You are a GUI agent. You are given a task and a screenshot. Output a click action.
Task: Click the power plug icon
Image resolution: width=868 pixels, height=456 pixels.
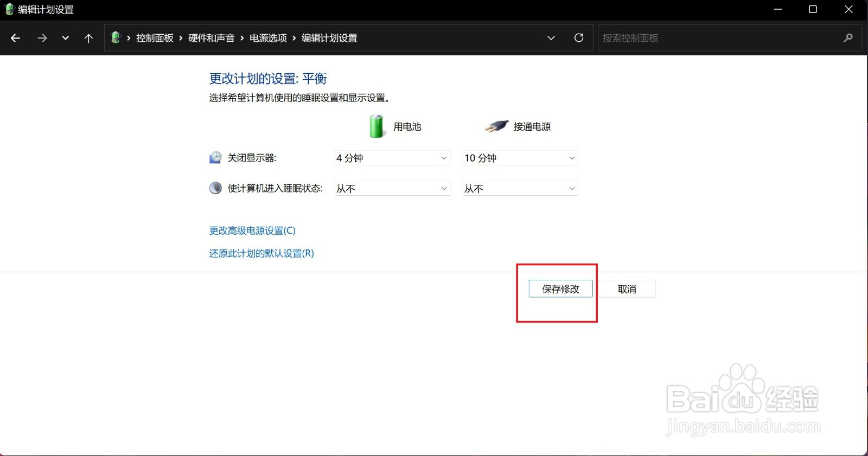(496, 126)
